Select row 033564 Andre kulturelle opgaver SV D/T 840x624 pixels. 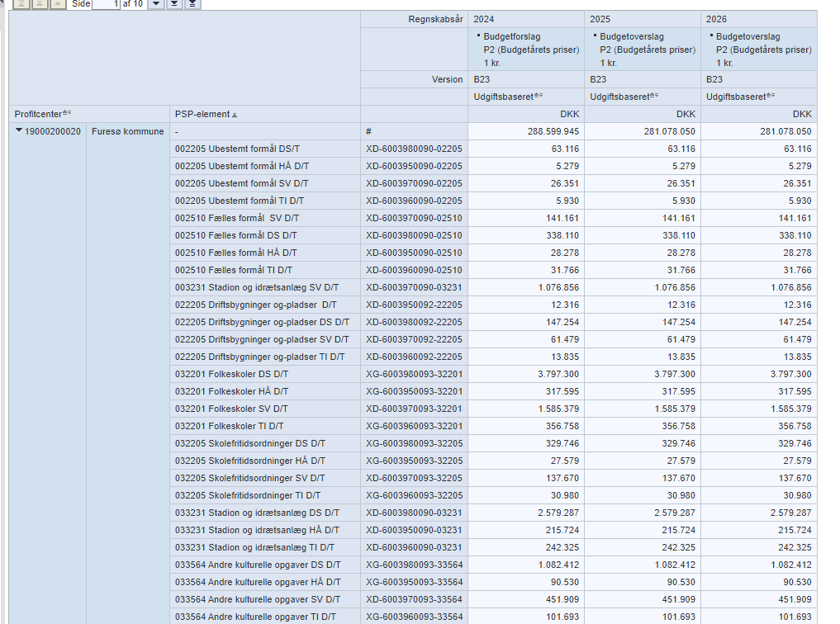point(258,599)
